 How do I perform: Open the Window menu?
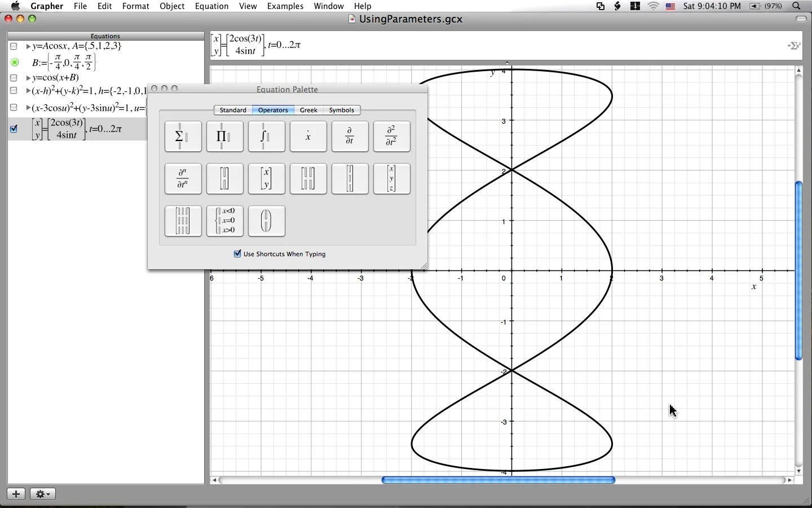click(329, 6)
